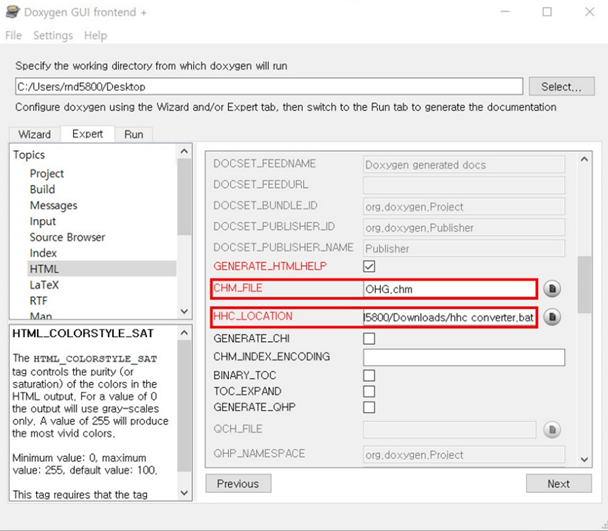Image resolution: width=608 pixels, height=531 pixels.
Task: Click the Topics list scrollbar thumb
Action: tap(185, 197)
